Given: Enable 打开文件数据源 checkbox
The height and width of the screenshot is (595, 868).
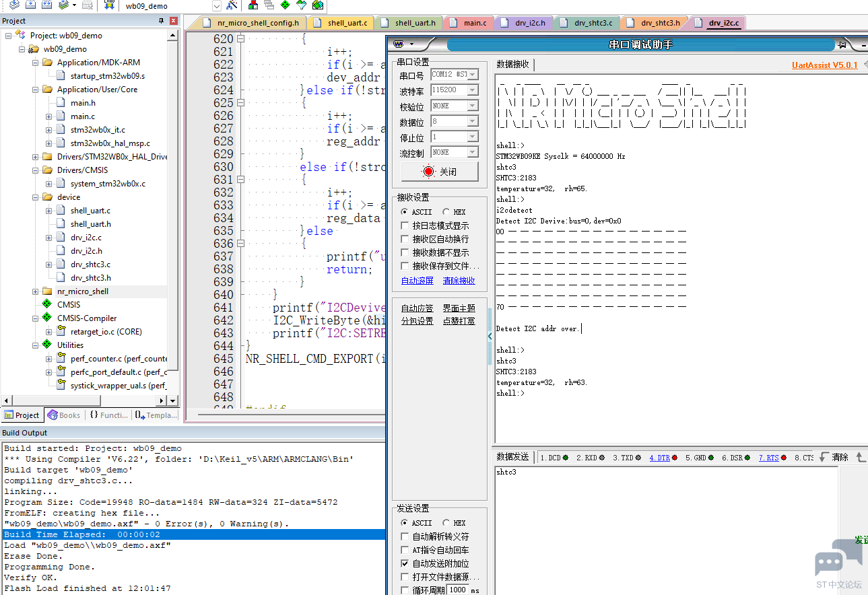Looking at the screenshot, I should [x=405, y=577].
